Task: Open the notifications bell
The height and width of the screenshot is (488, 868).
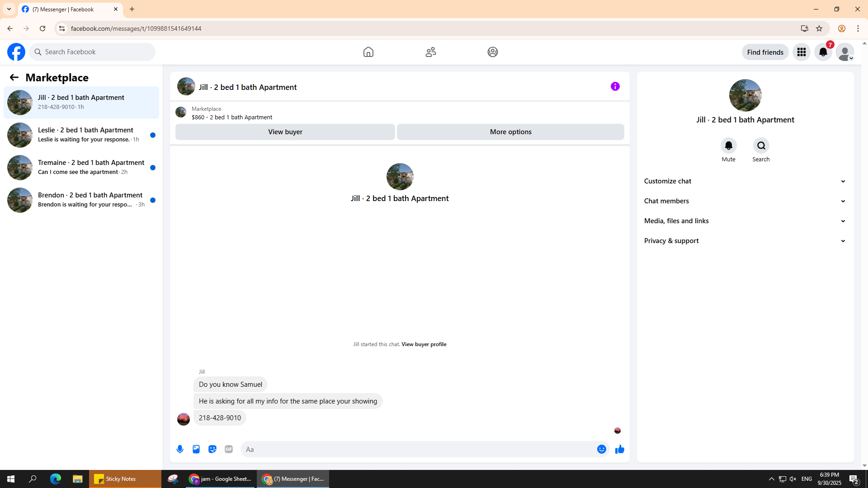Action: [823, 52]
